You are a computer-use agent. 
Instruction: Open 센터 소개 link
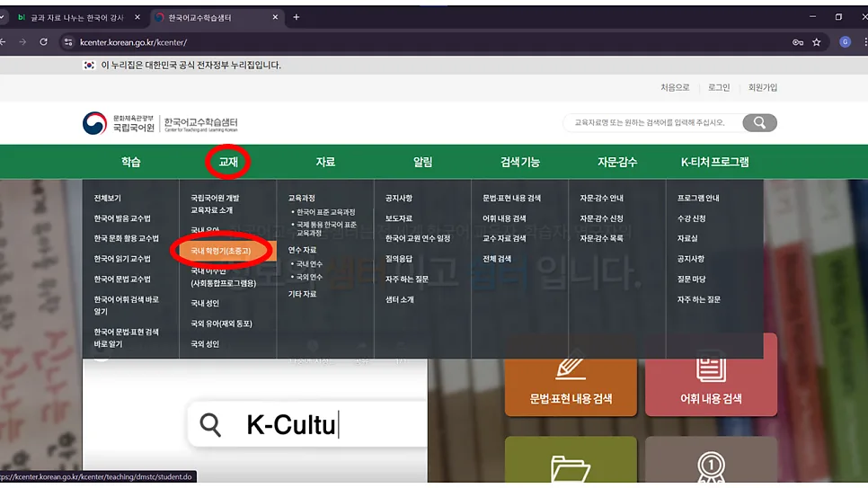pyautogui.click(x=400, y=299)
